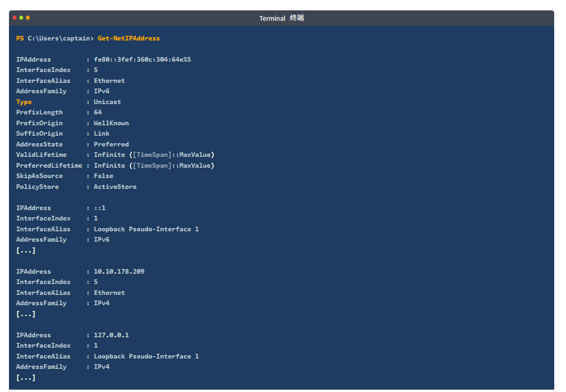
Task: Click the '10.10.178.209' IP address
Action: coord(119,271)
